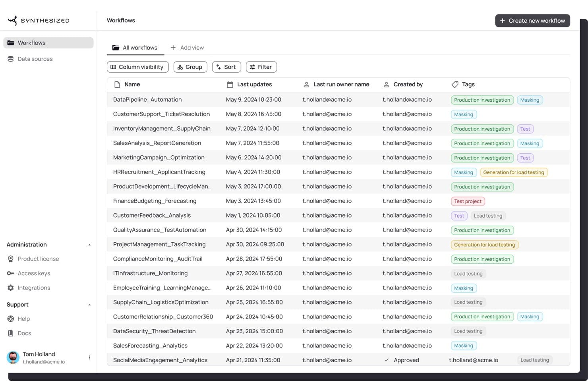Click the Help lifebuoy icon
Screen dimensions: 588x392
(x=11, y=319)
